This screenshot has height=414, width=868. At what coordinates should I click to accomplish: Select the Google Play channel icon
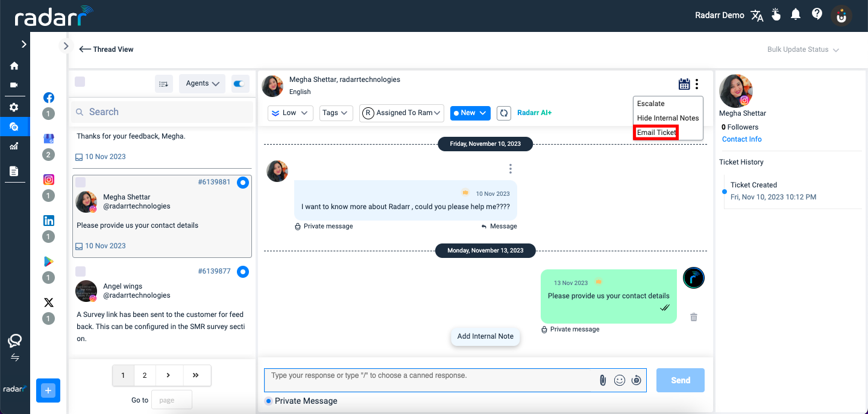[x=49, y=262]
